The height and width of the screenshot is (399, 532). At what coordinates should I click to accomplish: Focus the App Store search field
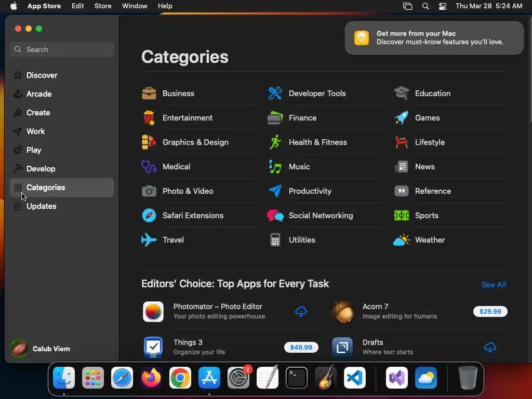[61, 49]
